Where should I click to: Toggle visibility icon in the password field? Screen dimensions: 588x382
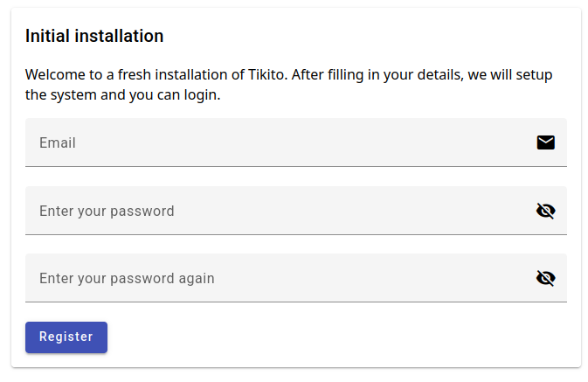tap(545, 211)
